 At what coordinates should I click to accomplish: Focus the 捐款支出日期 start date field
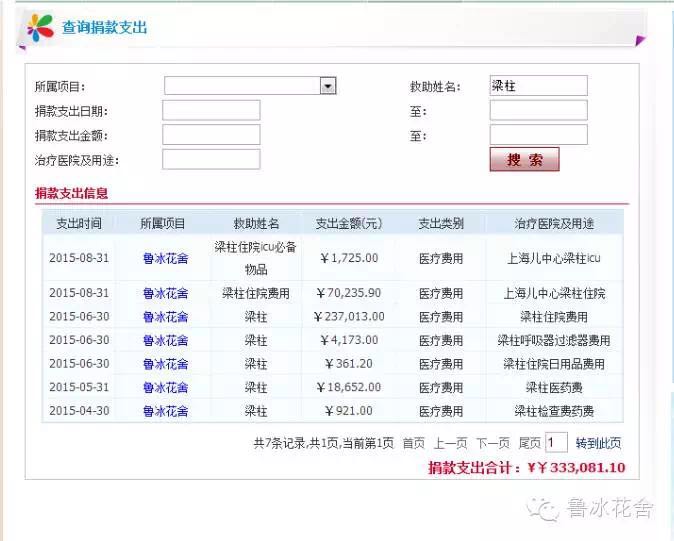tap(211, 110)
